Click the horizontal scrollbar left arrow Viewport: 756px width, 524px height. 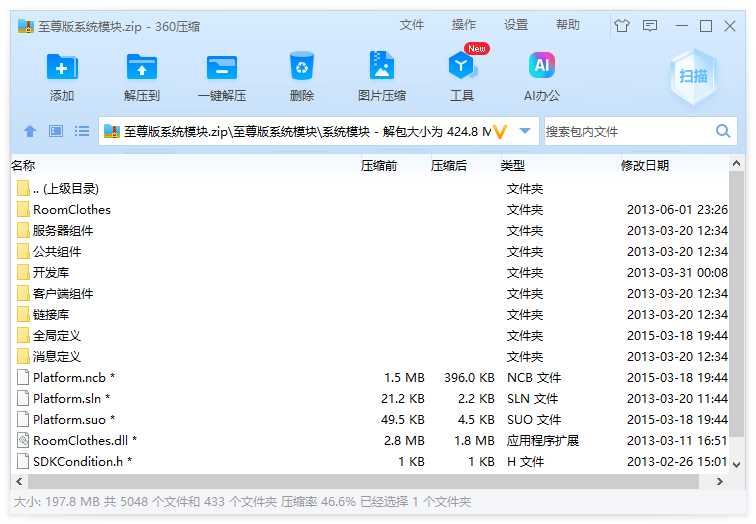pyautogui.click(x=19, y=481)
